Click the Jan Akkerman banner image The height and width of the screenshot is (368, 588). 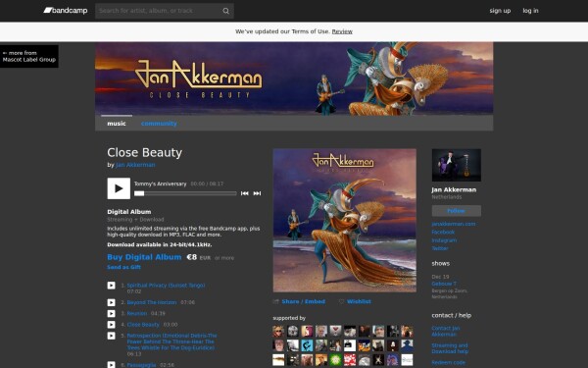294,79
